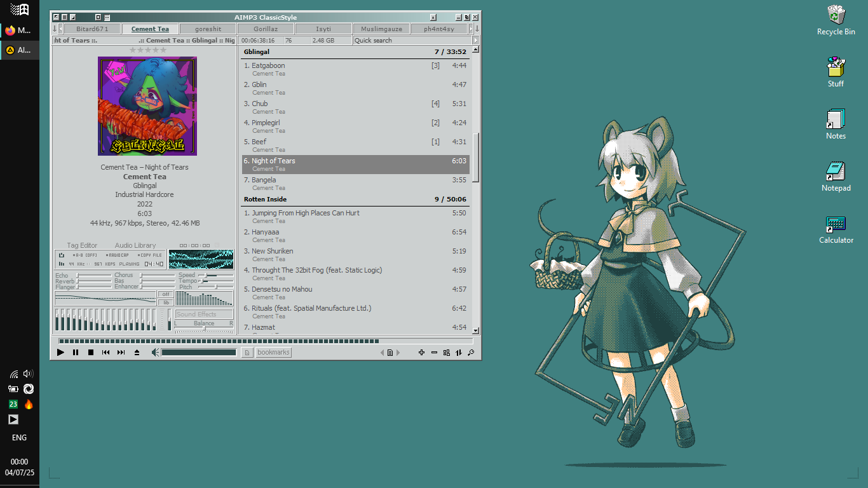
Task: Add files with the plus icon
Action: pos(421,353)
